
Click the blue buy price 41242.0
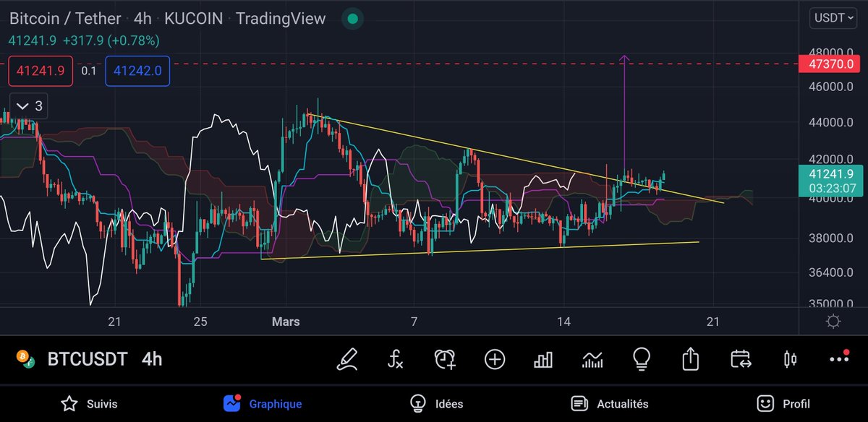138,71
